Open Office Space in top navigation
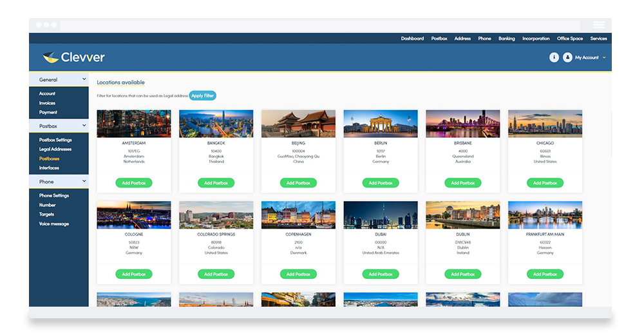The height and width of the screenshot is (335, 644). pyautogui.click(x=570, y=39)
